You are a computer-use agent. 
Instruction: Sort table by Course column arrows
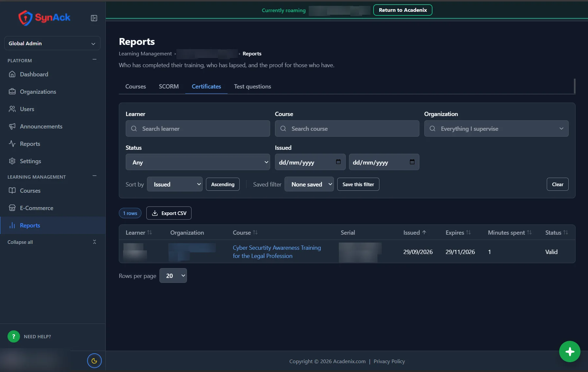pos(255,232)
